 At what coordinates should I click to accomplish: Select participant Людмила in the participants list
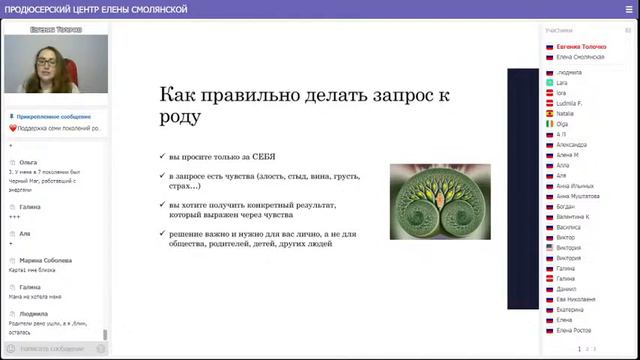(569, 72)
